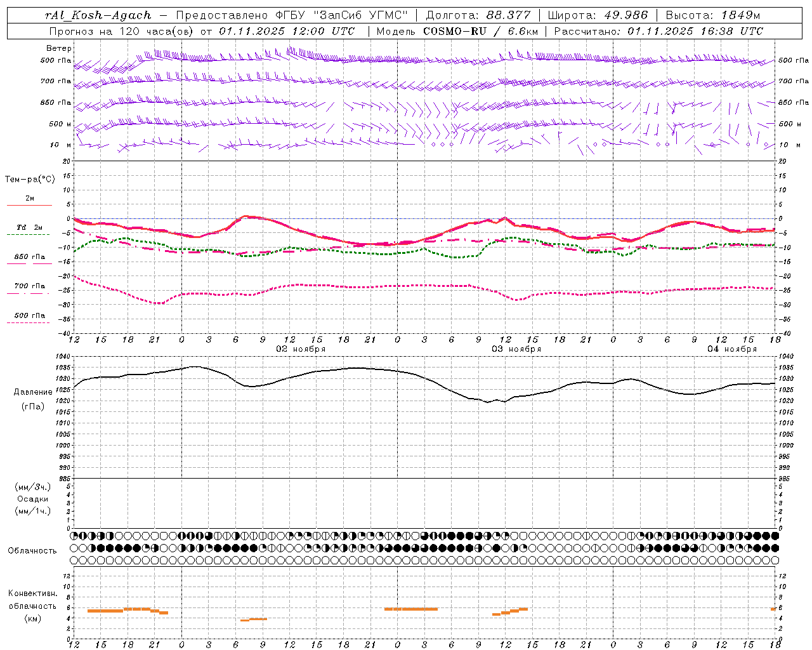Click the Рассчитано: 01.11.2025 16:38 UTC text
Image resolution: width=812 pixels, height=650 pixels.
pos(658,31)
